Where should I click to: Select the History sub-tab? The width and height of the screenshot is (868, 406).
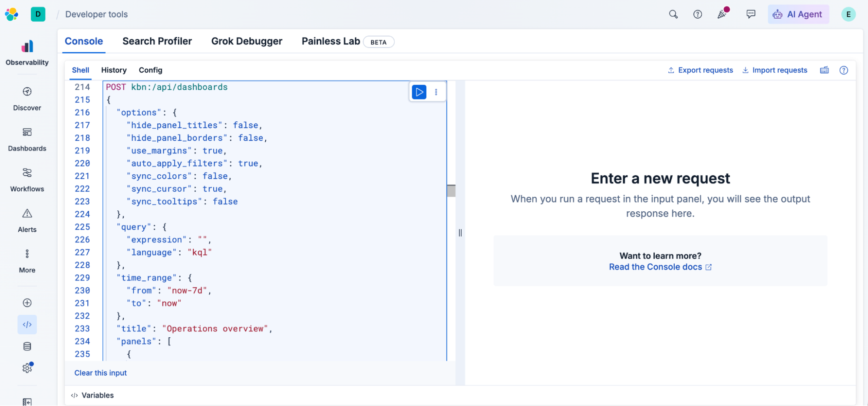pyautogui.click(x=114, y=70)
